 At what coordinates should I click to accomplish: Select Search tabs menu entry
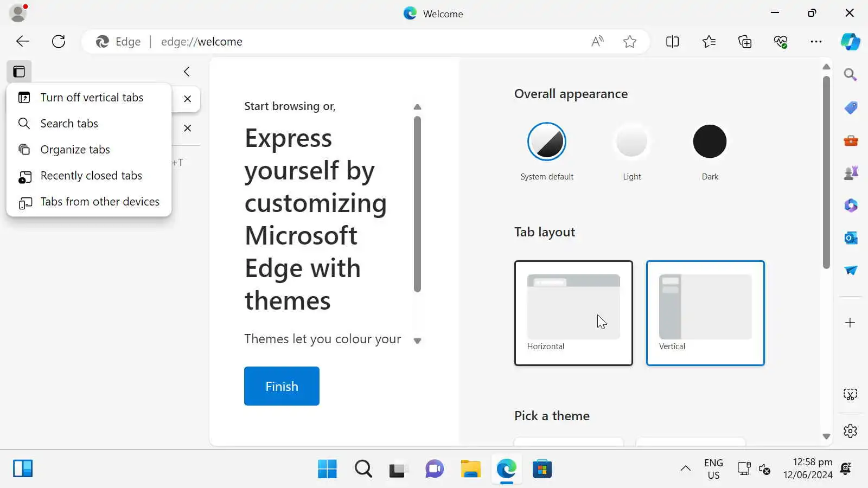coord(89,124)
